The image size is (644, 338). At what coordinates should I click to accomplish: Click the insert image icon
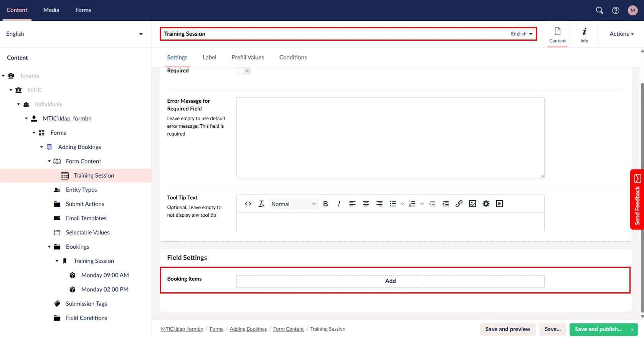(472, 204)
